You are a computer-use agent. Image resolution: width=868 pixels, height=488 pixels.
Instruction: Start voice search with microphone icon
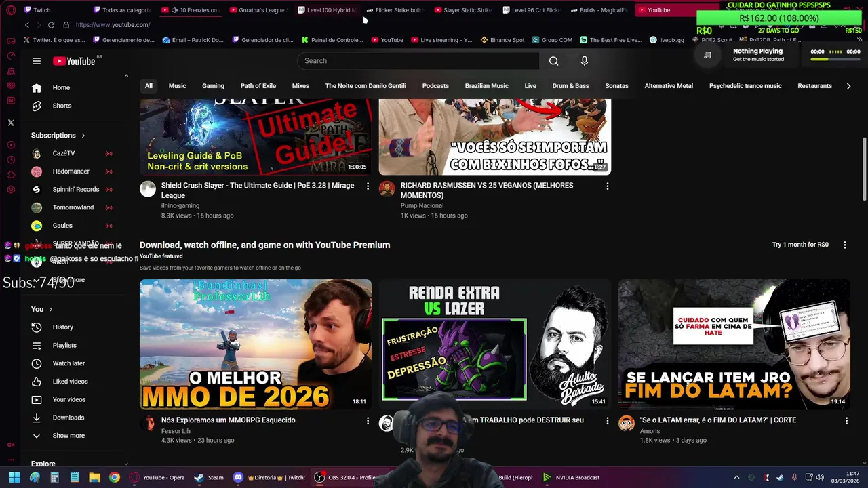point(585,61)
